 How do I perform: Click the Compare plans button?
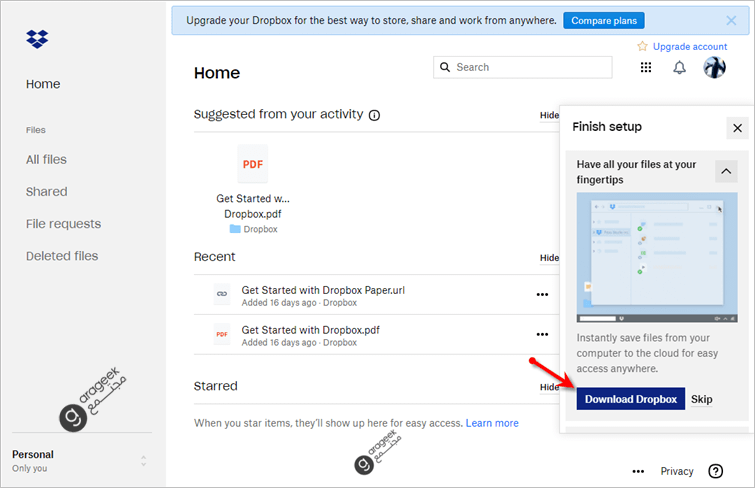(x=604, y=21)
